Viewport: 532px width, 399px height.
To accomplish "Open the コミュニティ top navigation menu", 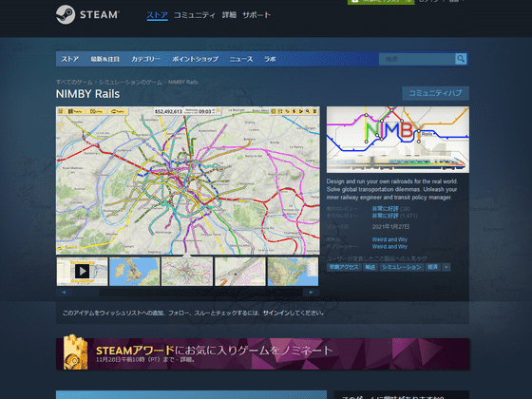I will 195,15.
